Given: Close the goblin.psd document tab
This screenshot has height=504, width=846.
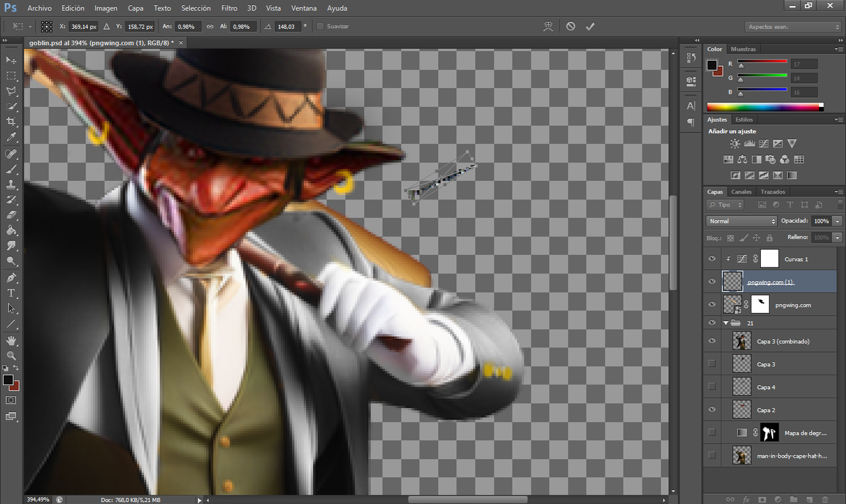Looking at the screenshot, I should coord(181,42).
